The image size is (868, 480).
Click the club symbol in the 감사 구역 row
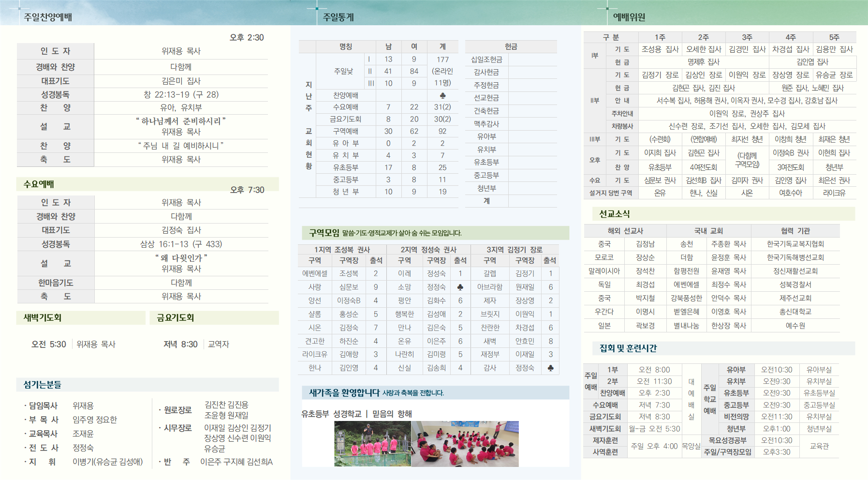tap(550, 368)
